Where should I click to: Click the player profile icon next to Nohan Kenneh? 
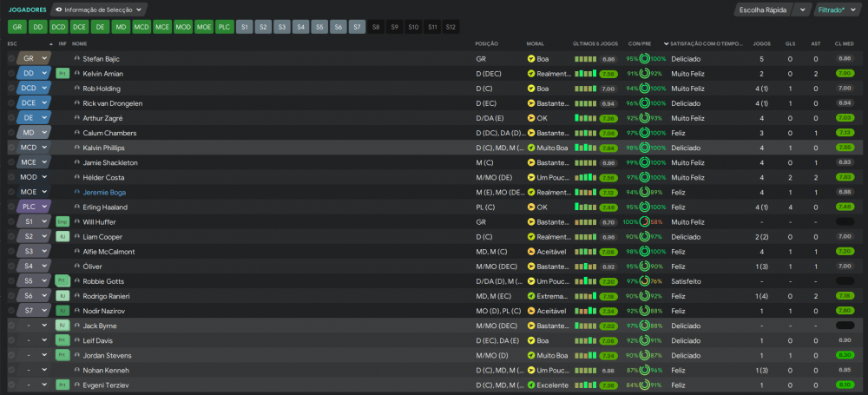click(x=77, y=370)
